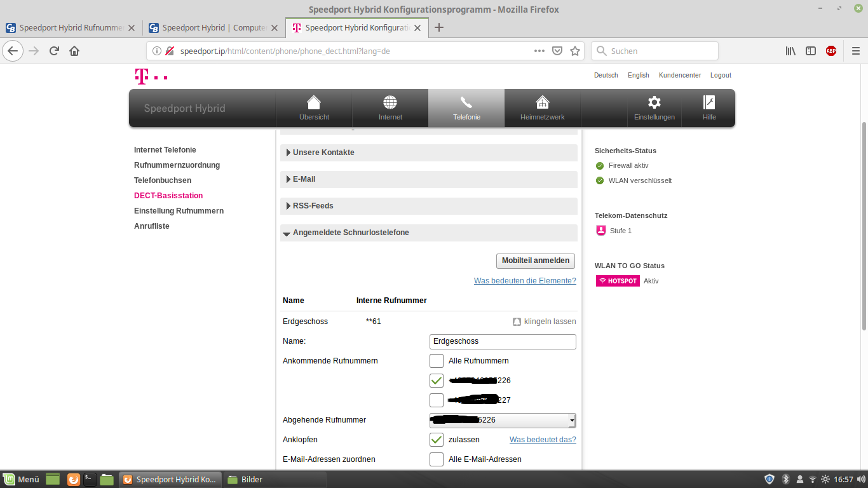Switch to Speedport Hybrid Rufnummer tab
Screen dimensions: 868x488
click(x=71, y=28)
